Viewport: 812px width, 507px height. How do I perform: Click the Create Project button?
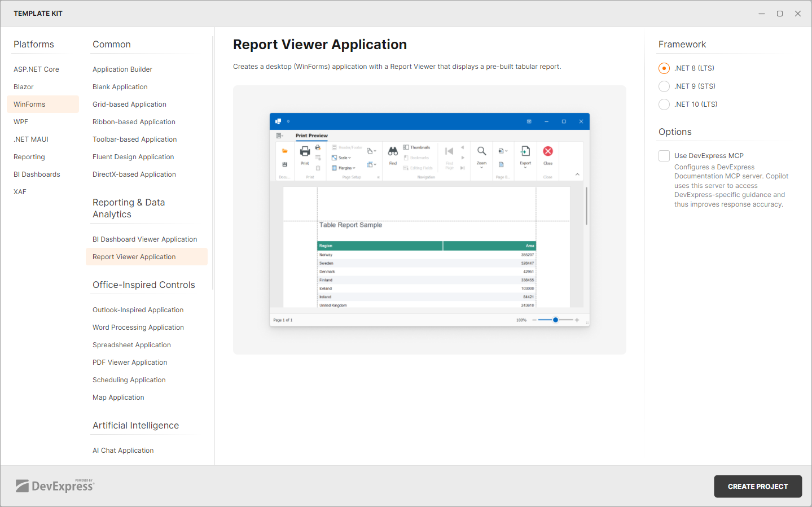[757, 486]
